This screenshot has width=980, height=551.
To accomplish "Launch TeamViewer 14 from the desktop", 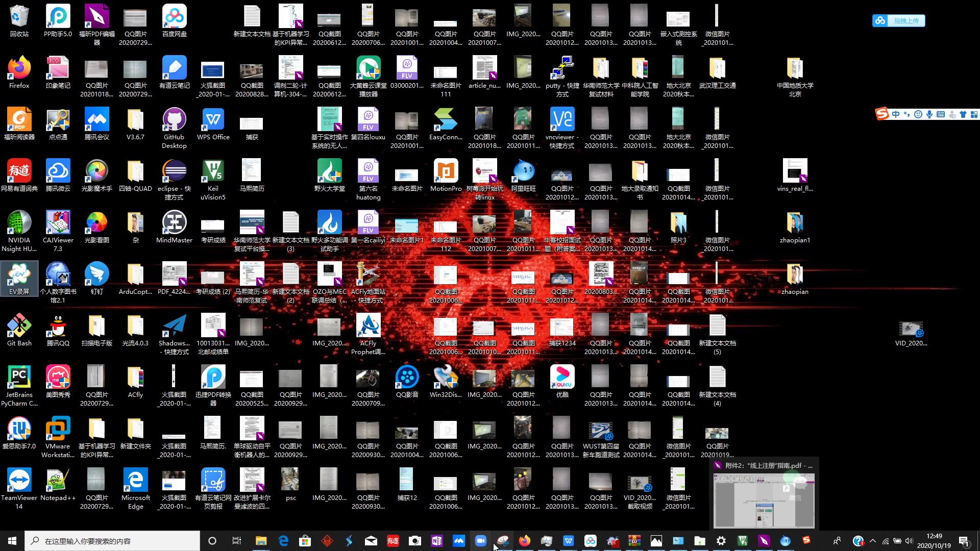I will click(x=19, y=488).
